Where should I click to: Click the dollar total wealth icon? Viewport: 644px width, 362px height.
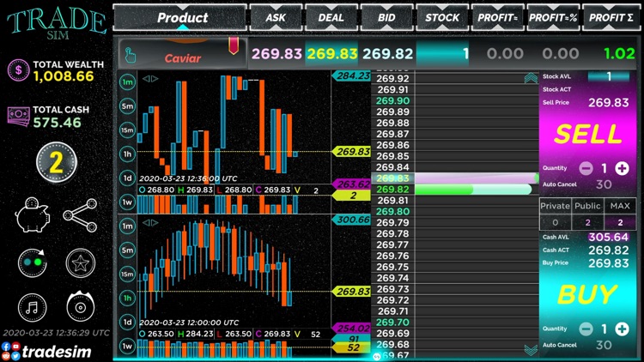(19, 69)
